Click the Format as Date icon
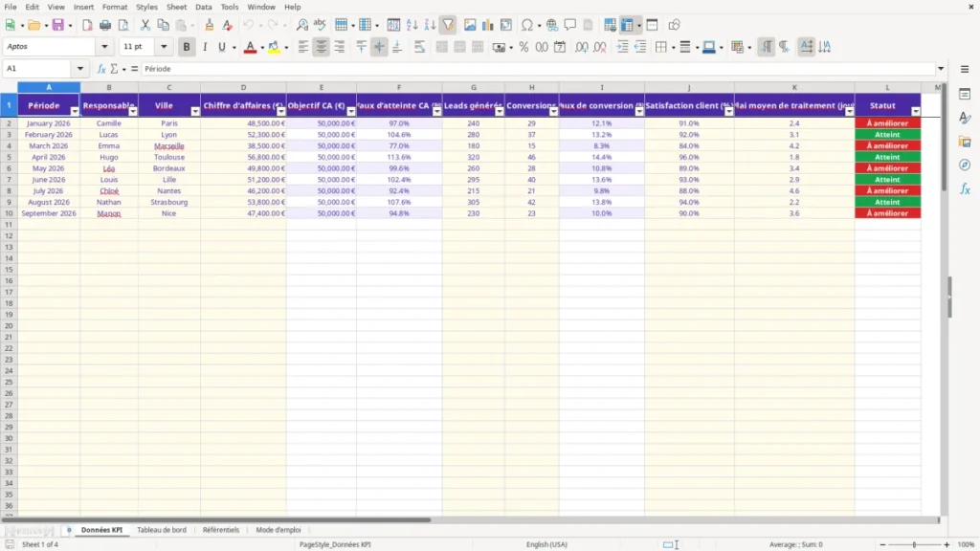The width and height of the screenshot is (980, 551). coord(560,47)
